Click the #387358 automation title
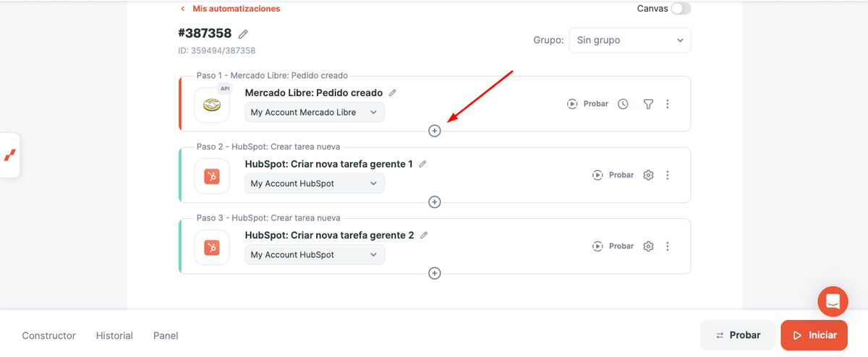The width and height of the screenshot is (868, 357). click(x=205, y=33)
